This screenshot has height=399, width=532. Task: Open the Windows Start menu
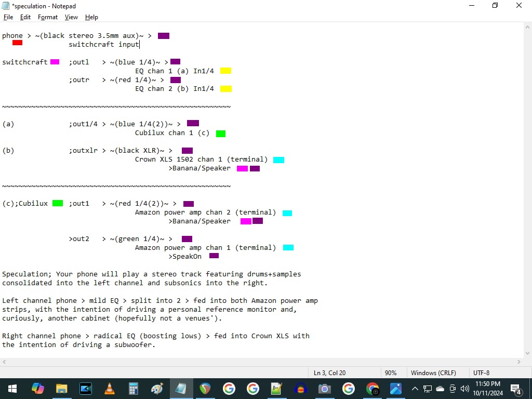click(12, 389)
